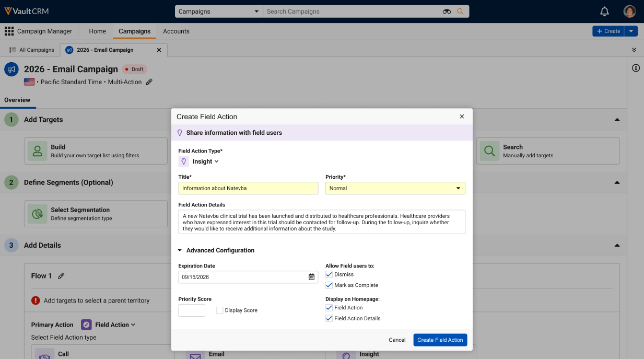Click the binoculars advanced search icon

(x=447, y=11)
